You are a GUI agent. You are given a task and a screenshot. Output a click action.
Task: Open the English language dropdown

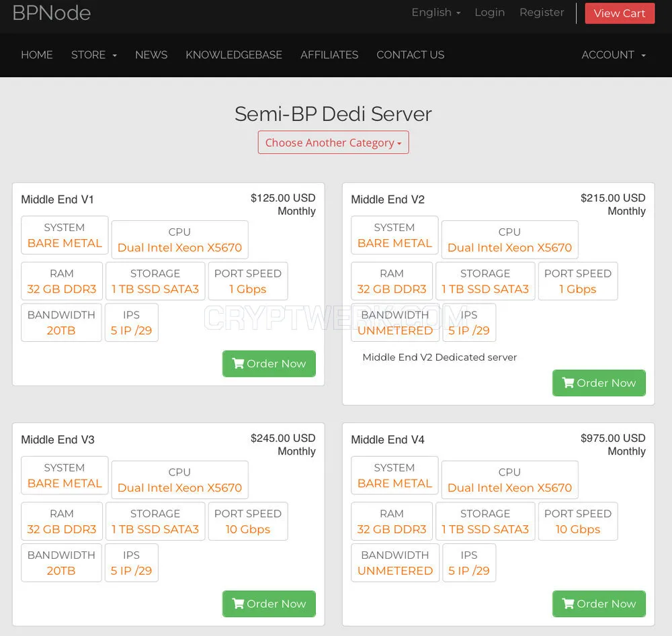[x=436, y=12]
